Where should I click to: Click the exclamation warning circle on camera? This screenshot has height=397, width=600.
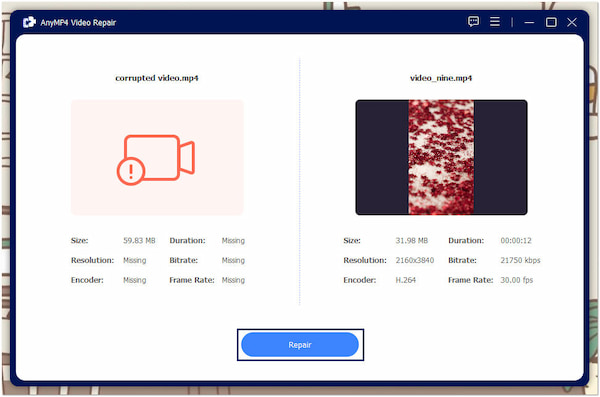pos(131,171)
